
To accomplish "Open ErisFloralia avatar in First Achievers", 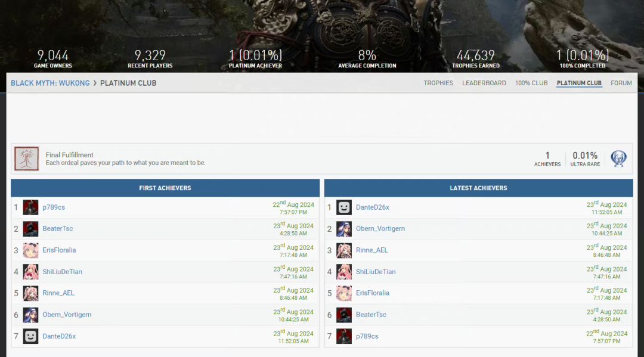I will click(30, 250).
